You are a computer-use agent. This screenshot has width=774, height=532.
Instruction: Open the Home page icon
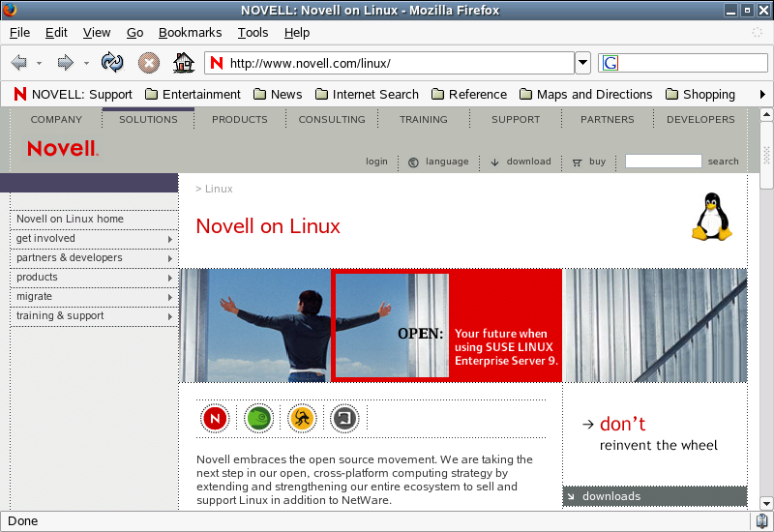click(184, 63)
